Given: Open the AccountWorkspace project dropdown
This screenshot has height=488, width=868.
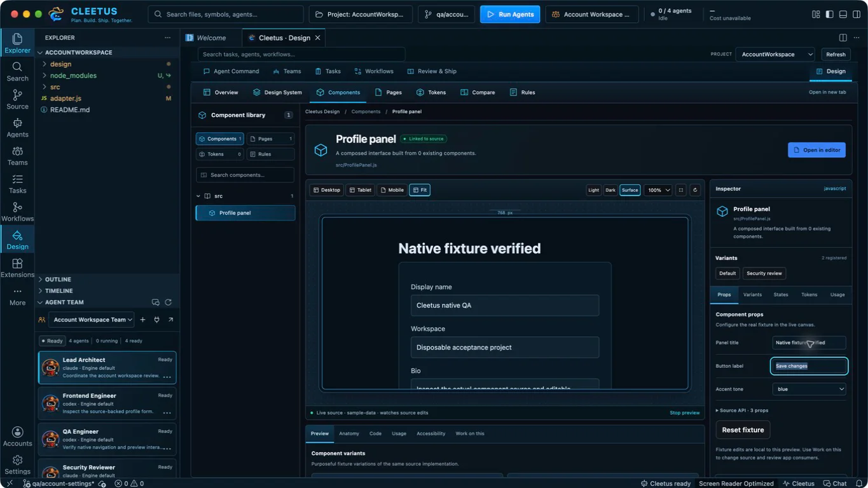Looking at the screenshot, I should [775, 55].
